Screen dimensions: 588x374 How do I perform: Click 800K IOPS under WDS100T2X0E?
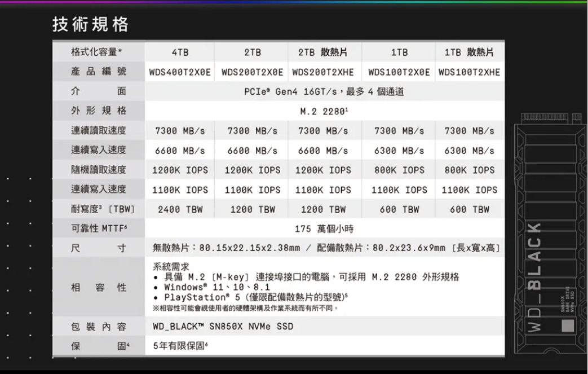(399, 170)
